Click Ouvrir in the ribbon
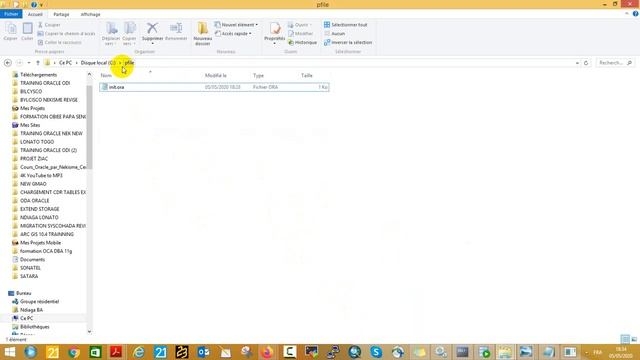 [x=300, y=25]
